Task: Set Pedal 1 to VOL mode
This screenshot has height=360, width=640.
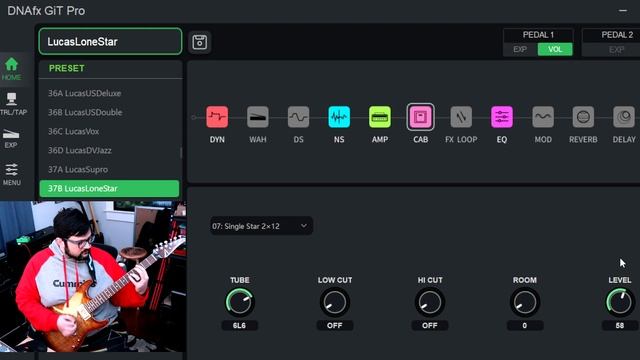Action: 555,49
